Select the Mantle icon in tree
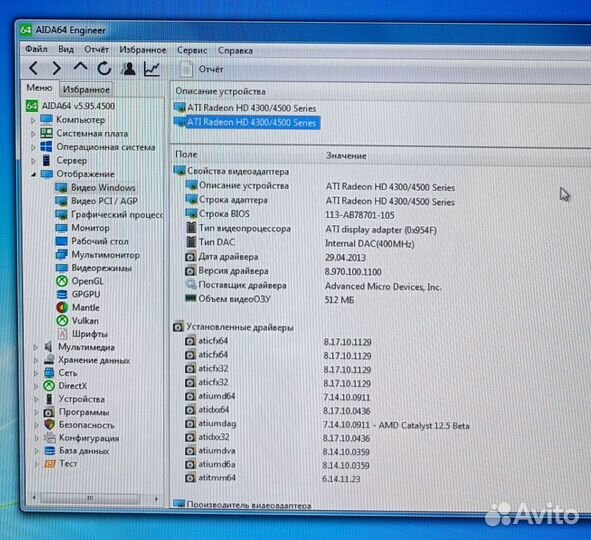The width and height of the screenshot is (591, 540). [x=62, y=307]
